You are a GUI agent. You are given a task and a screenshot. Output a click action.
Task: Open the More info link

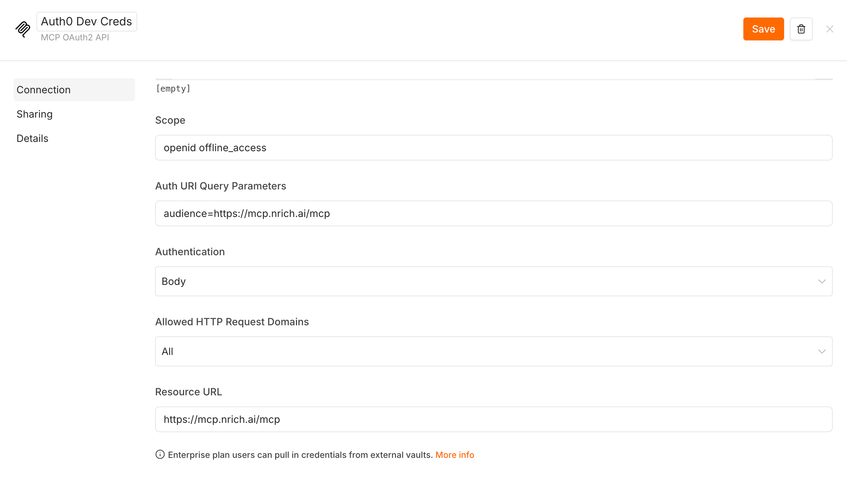point(455,455)
